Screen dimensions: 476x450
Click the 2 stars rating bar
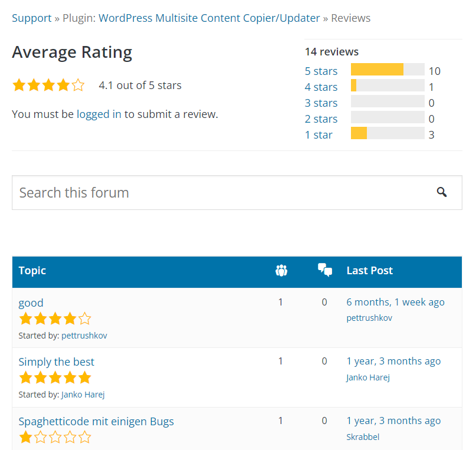click(x=388, y=117)
